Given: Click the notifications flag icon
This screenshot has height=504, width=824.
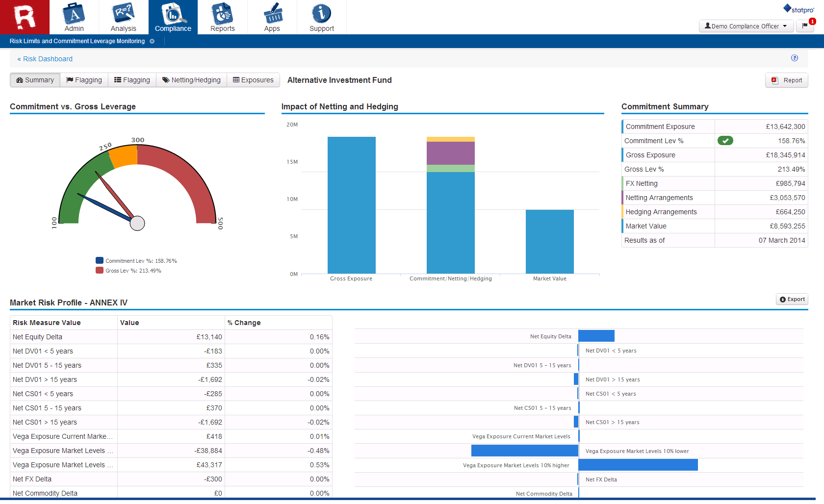Looking at the screenshot, I should coord(805,26).
